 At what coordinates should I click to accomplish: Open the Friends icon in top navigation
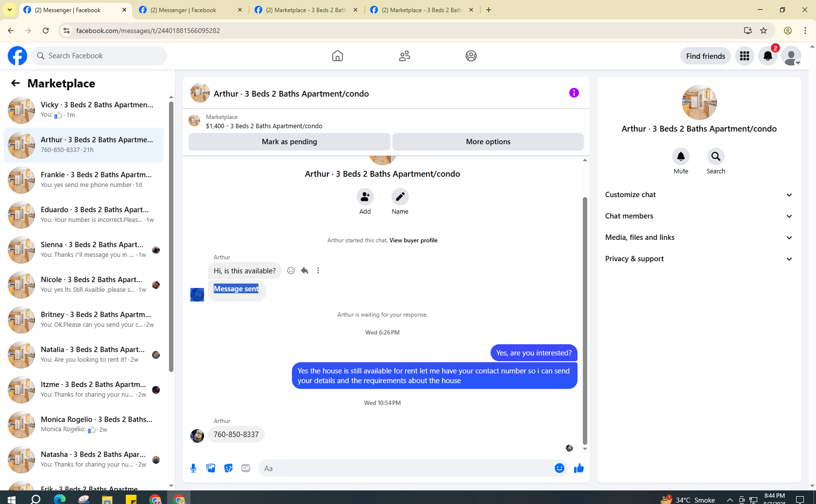coord(405,56)
